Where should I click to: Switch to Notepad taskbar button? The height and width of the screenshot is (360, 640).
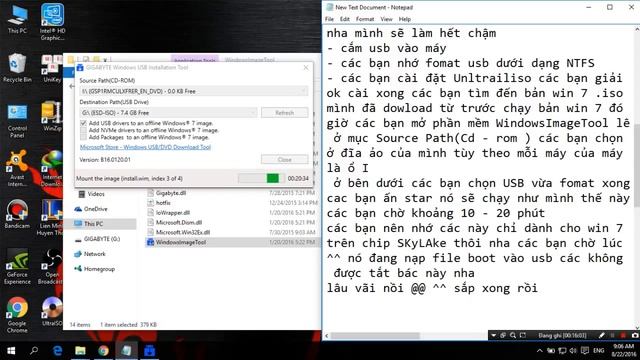pos(127,351)
